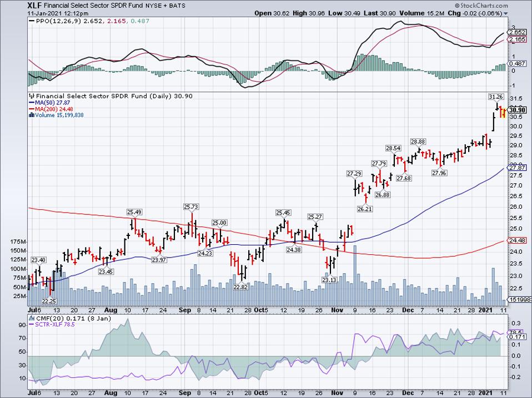Click the 23.40 peak label
This screenshot has width=532, height=398.
[38, 260]
